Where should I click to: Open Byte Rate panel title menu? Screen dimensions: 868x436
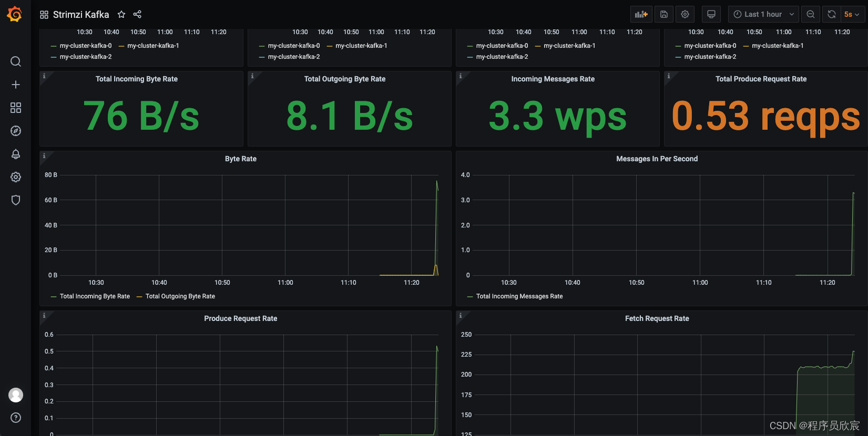pyautogui.click(x=241, y=159)
